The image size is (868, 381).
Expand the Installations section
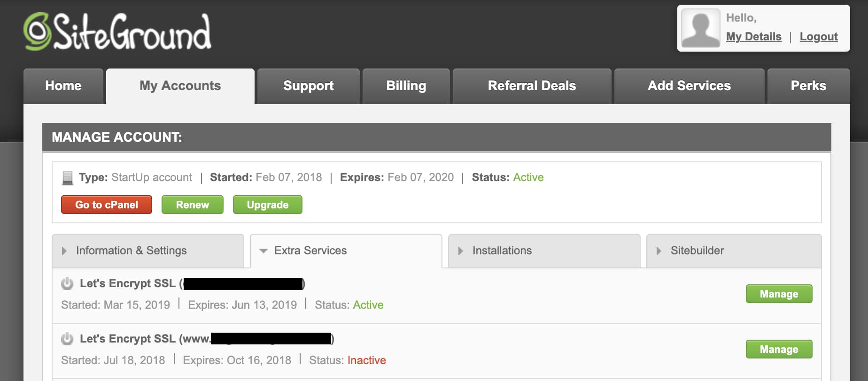544,251
